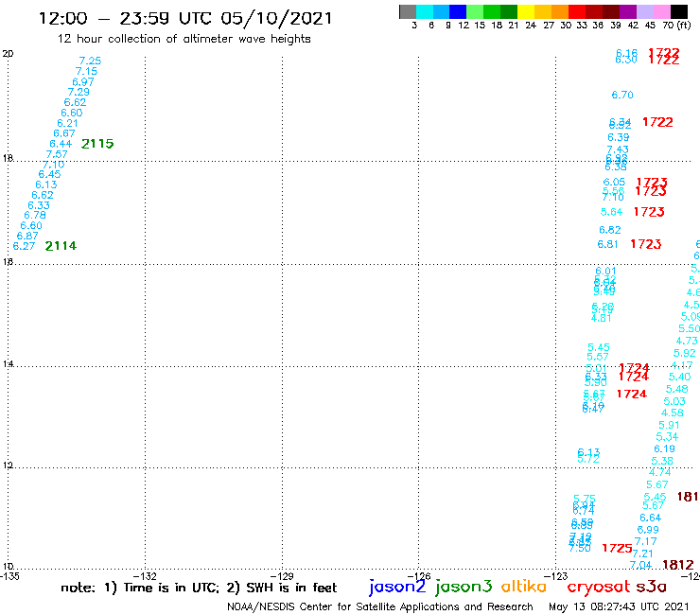Click the '6.27' value beside 2114

pyautogui.click(x=24, y=246)
